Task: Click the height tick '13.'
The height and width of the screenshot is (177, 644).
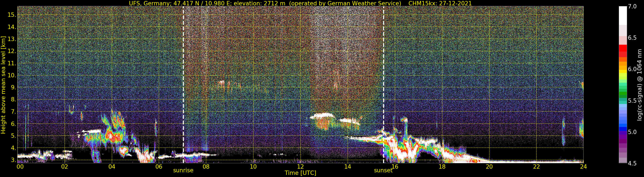Action: pos(12,39)
